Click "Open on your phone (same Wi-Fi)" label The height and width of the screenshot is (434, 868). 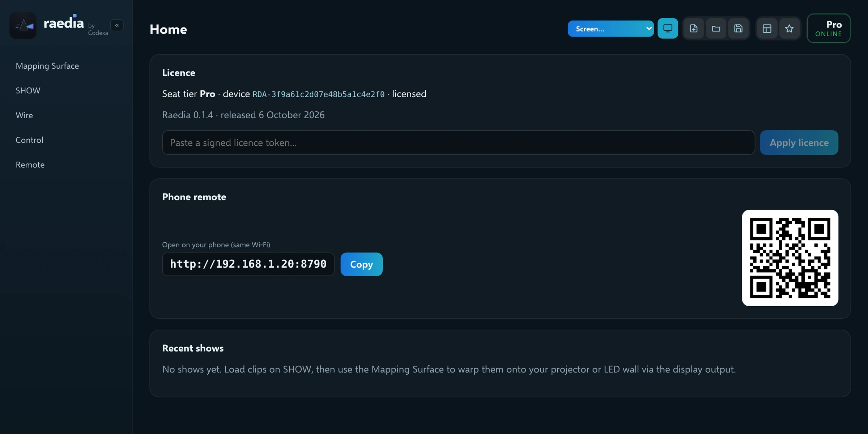[x=216, y=245]
